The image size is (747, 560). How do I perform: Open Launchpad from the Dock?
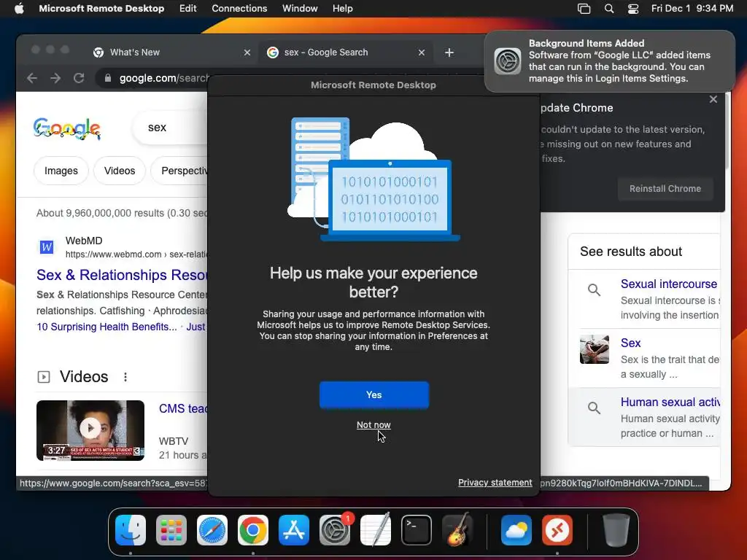[x=171, y=530]
